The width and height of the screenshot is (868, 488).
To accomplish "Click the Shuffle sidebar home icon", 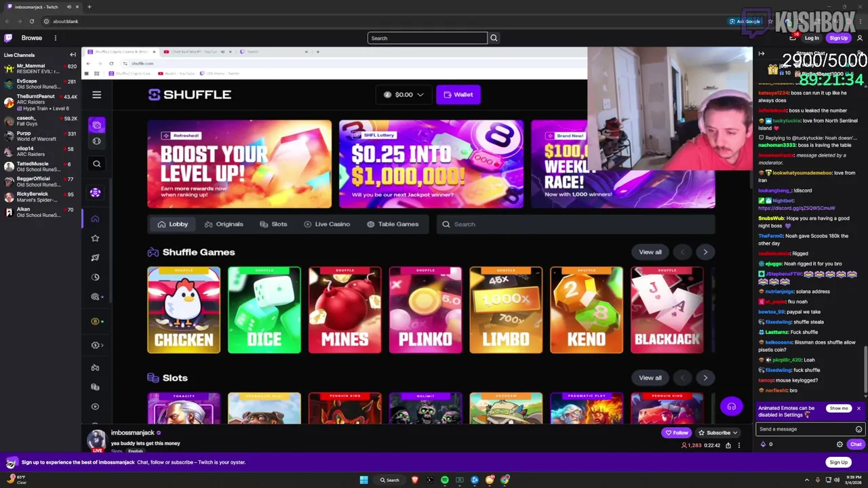I will click(95, 219).
